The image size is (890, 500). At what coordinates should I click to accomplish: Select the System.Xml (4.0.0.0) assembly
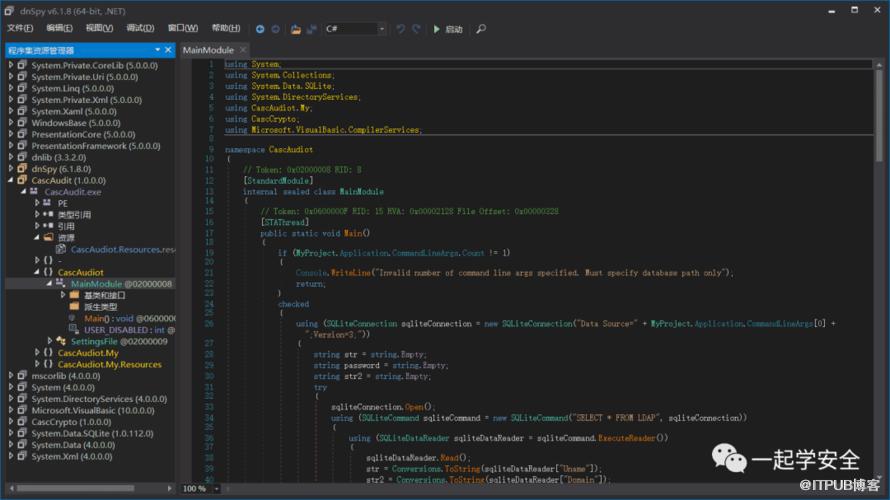pyautogui.click(x=72, y=456)
